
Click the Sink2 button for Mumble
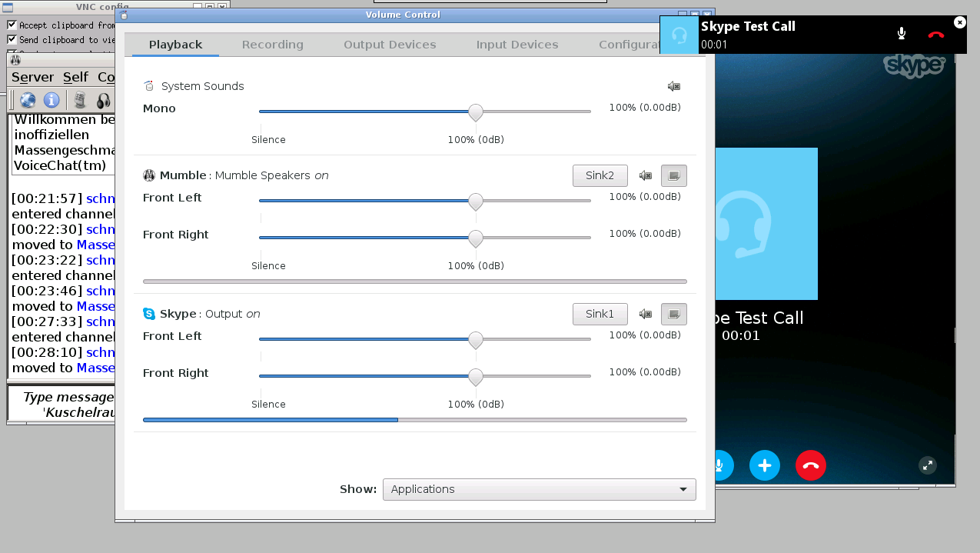click(600, 175)
